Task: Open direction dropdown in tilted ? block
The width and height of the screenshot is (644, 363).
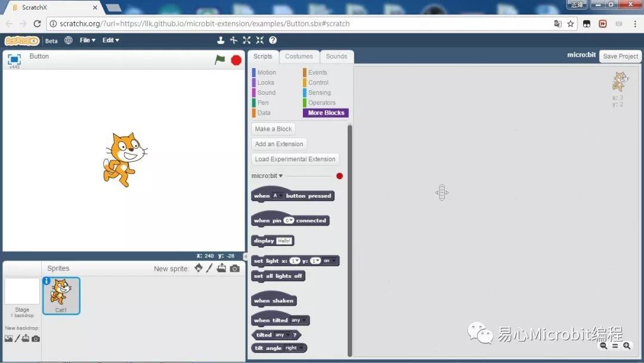Action: point(283,335)
